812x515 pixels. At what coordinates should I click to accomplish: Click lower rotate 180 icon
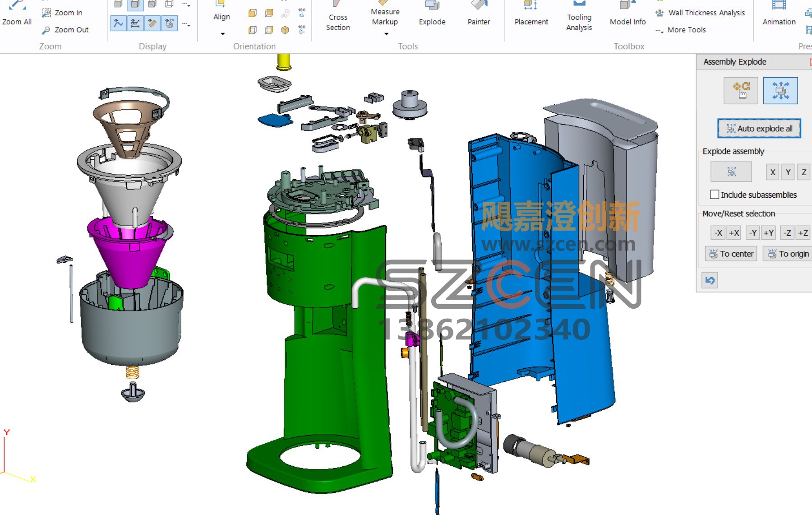(302, 30)
